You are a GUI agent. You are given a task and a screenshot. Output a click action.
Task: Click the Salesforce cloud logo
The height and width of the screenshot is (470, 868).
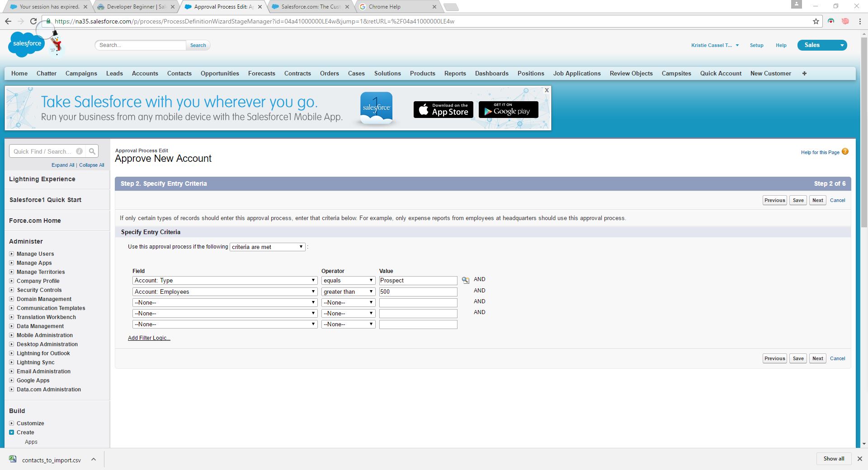(26, 44)
